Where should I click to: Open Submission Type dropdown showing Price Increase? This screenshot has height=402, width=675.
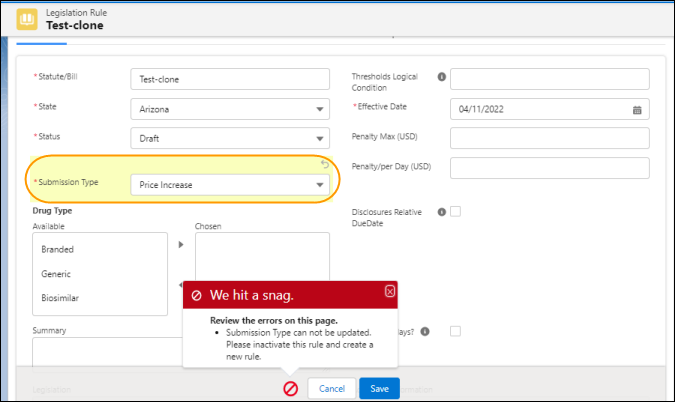click(230, 185)
